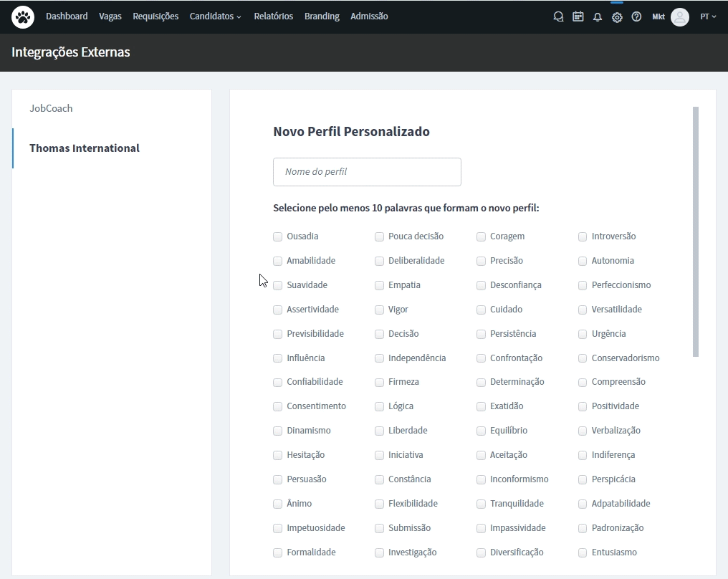728x579 pixels.
Task: Open the user avatar profile icon
Action: point(679,16)
